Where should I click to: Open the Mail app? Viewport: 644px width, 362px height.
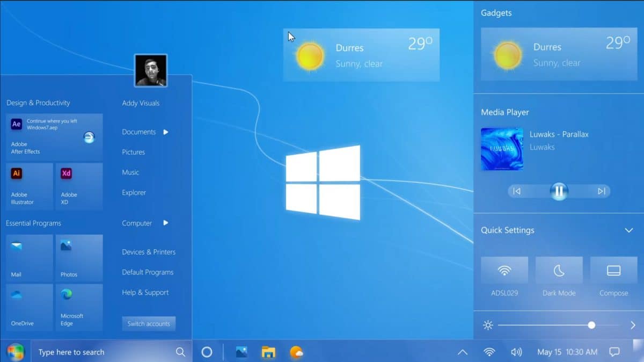tap(30, 258)
